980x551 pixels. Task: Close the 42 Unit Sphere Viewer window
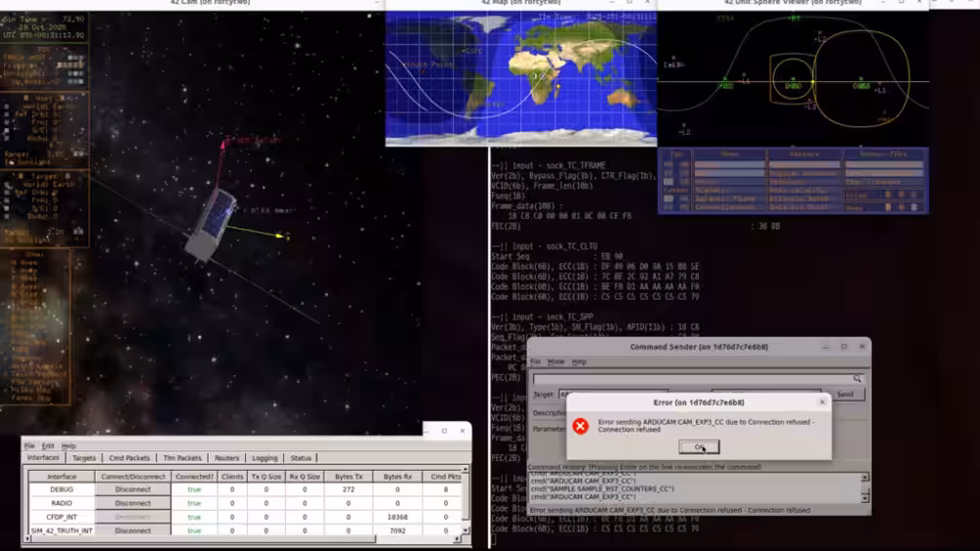tap(919, 3)
